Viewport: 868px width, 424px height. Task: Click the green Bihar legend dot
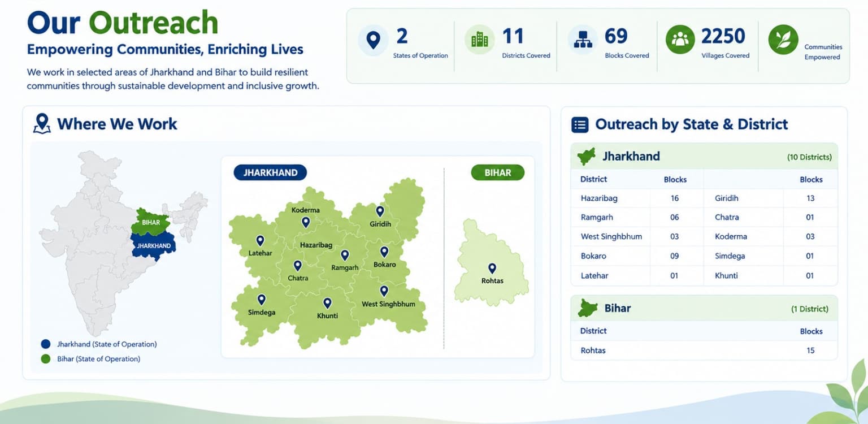click(46, 358)
